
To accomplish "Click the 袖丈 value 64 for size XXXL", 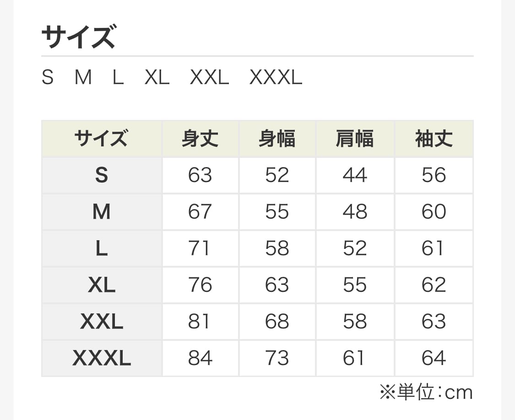I will (434, 358).
